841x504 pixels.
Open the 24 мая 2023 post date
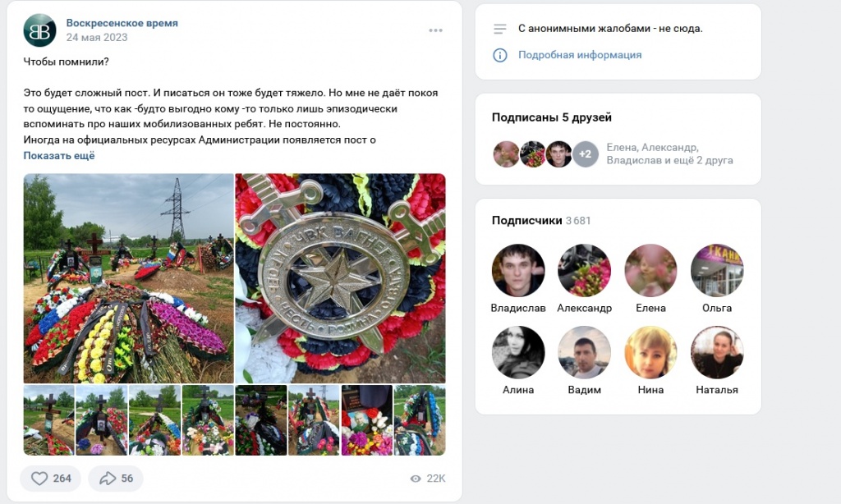coord(97,37)
